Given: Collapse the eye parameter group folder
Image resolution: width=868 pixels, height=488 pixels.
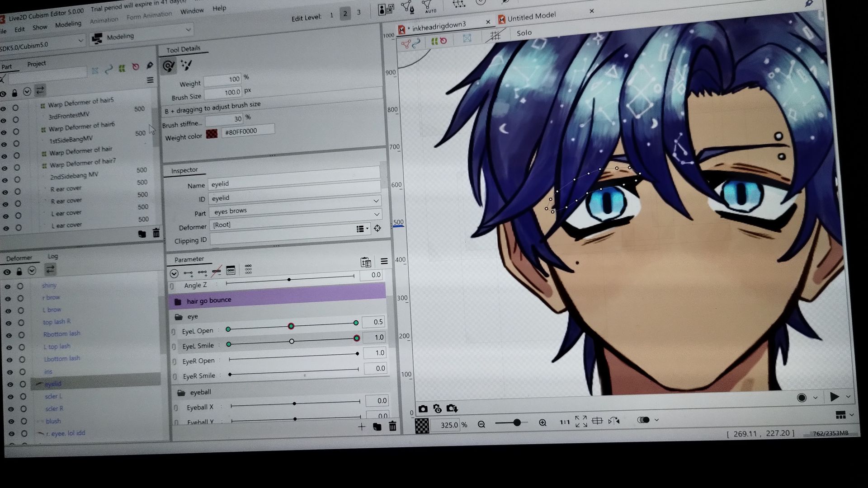Looking at the screenshot, I should (x=179, y=317).
